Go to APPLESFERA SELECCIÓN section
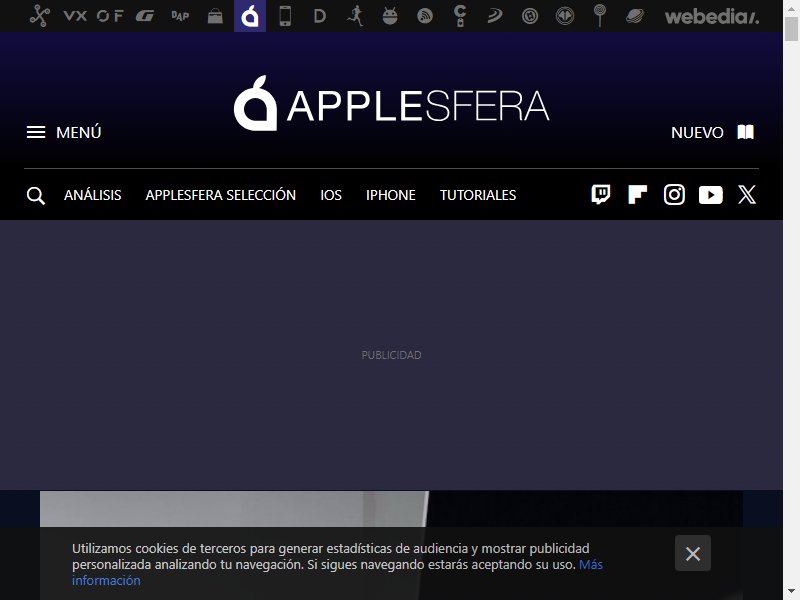This screenshot has width=800, height=600. tap(220, 195)
